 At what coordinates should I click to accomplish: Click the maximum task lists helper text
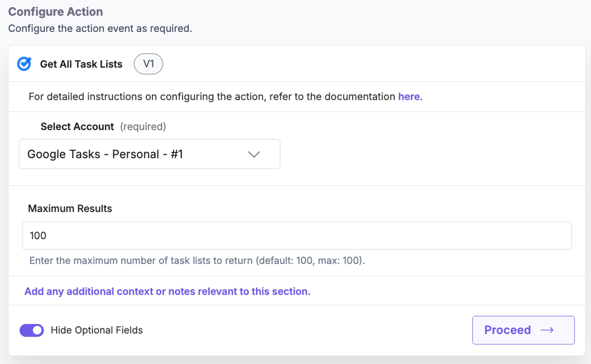click(197, 260)
